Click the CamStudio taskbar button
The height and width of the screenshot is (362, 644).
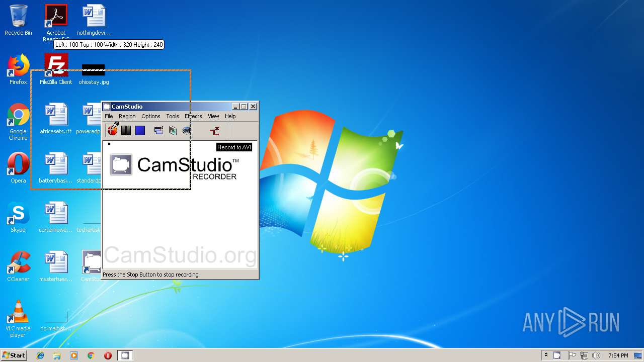coord(125,355)
